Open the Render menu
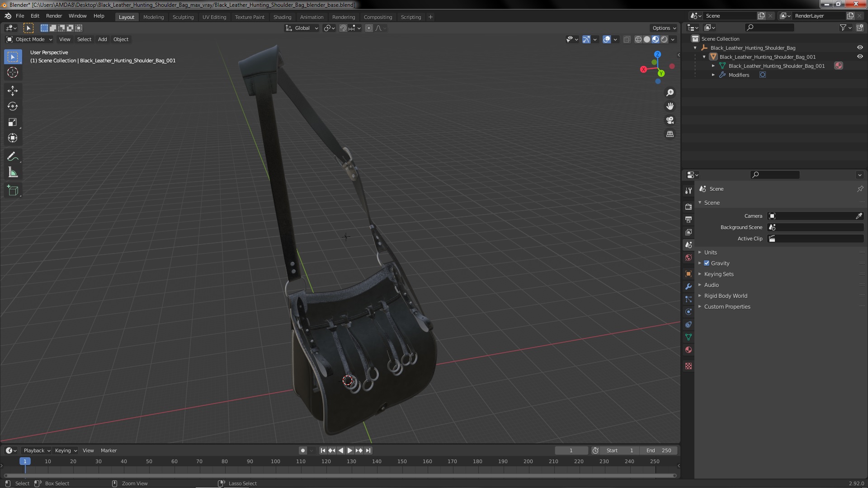Screen dimensions: 868x488 [54, 16]
